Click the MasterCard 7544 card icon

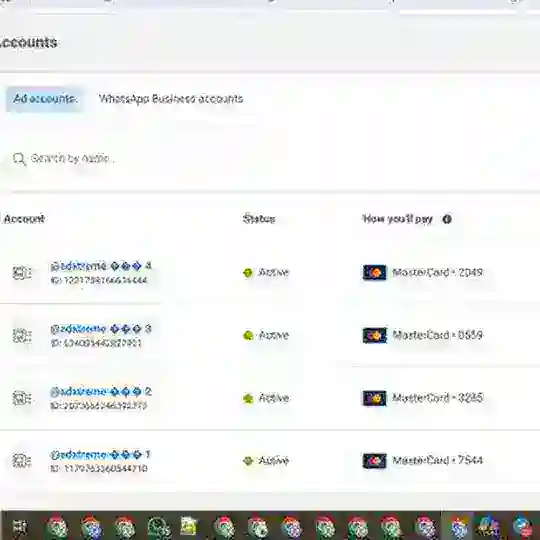[x=374, y=461]
